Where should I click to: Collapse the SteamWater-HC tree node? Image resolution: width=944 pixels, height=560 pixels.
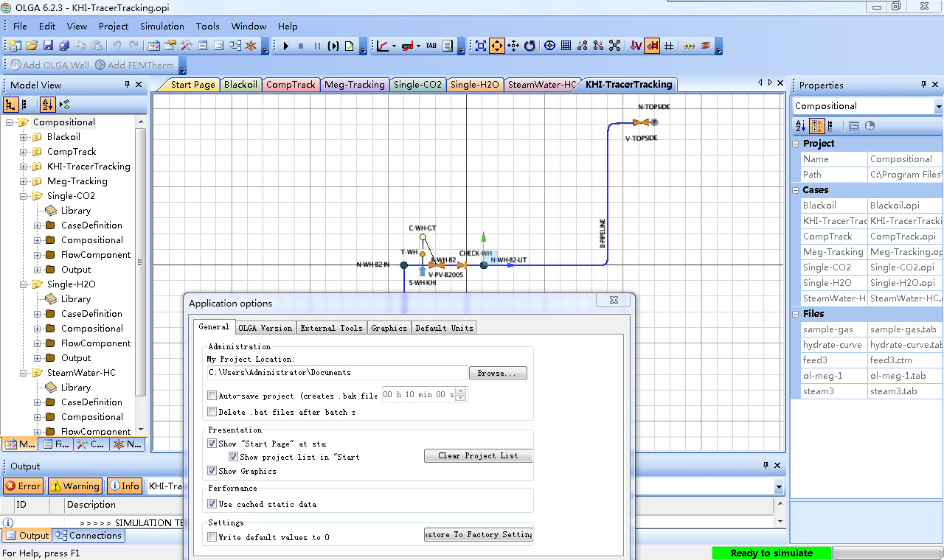(x=23, y=373)
